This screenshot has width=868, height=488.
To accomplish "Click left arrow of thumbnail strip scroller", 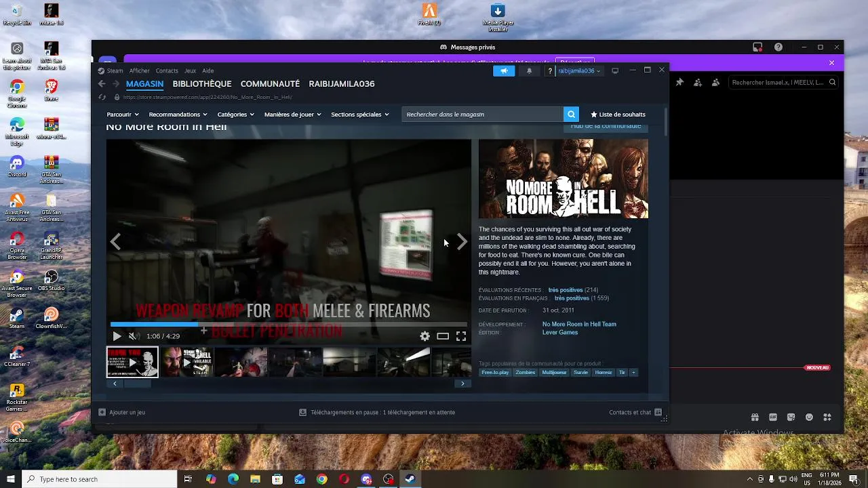I will (115, 384).
